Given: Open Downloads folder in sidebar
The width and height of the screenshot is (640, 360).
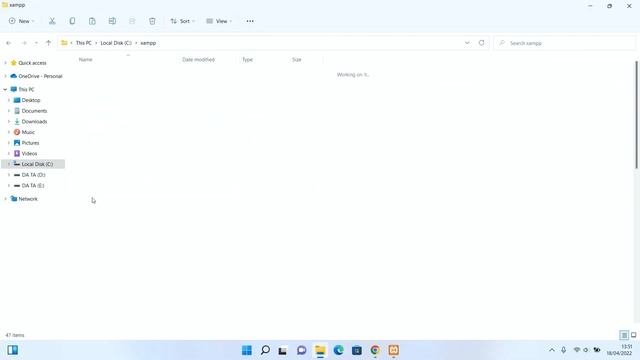Looking at the screenshot, I should tap(34, 121).
